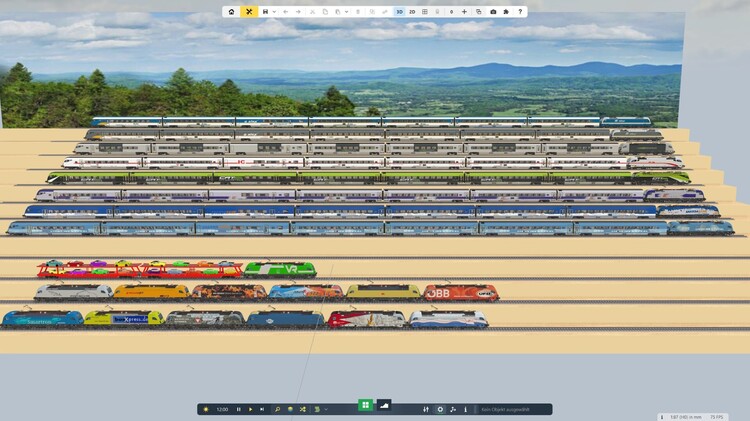Viewport: 750px width, 421px height.
Task: Redo with the right arrow icon
Action: [x=298, y=11]
